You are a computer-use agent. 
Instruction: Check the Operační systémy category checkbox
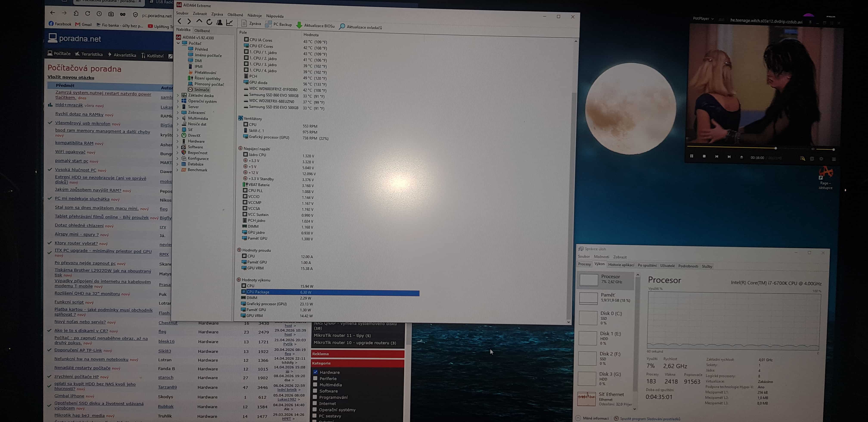[315, 410]
